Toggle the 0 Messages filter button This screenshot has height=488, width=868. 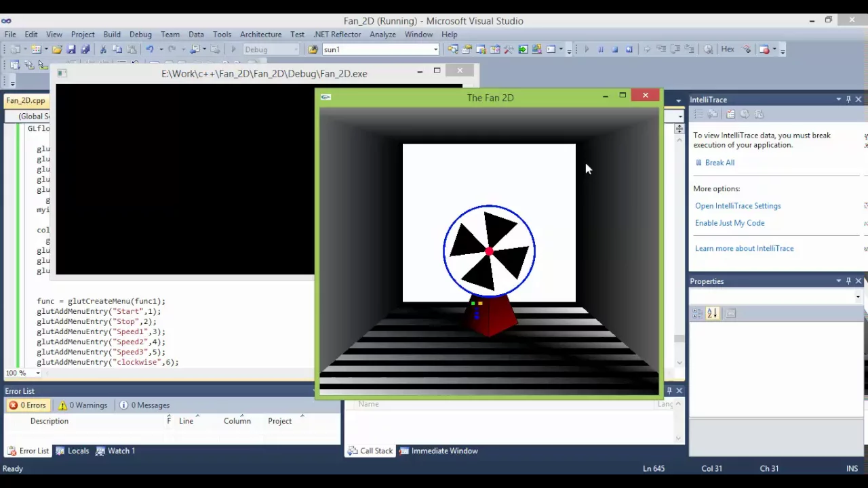[x=144, y=405]
